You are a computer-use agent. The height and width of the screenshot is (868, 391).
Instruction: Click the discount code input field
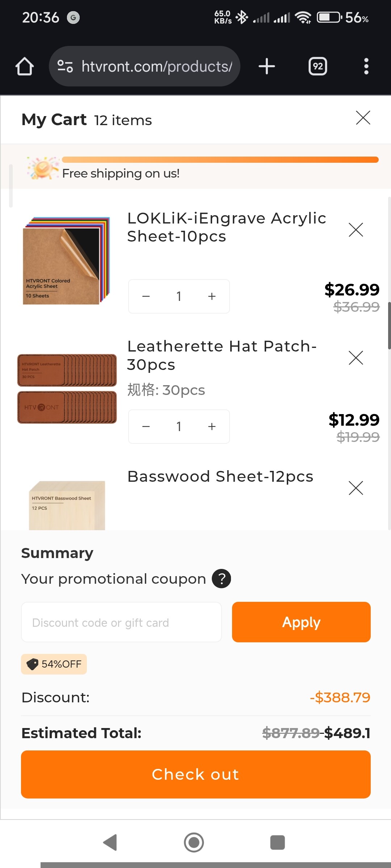121,622
